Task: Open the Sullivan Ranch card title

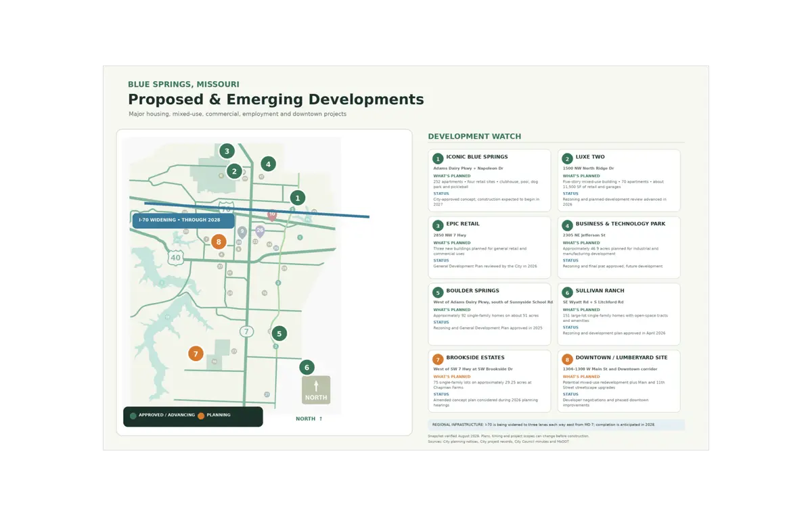Action: (600, 291)
